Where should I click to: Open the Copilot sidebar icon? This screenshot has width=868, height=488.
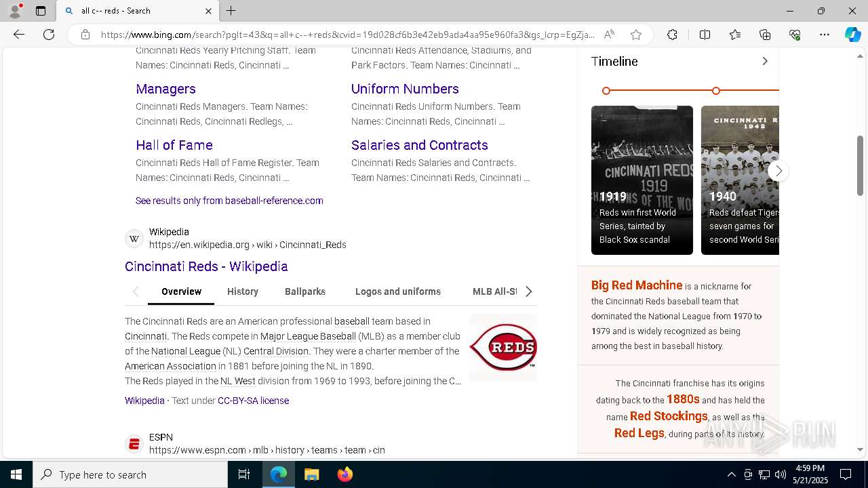tap(852, 35)
